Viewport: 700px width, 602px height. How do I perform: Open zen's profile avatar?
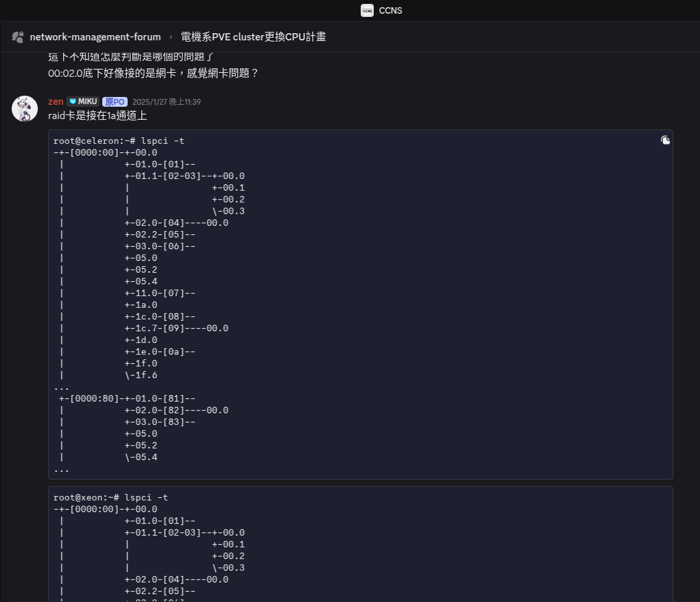click(25, 109)
